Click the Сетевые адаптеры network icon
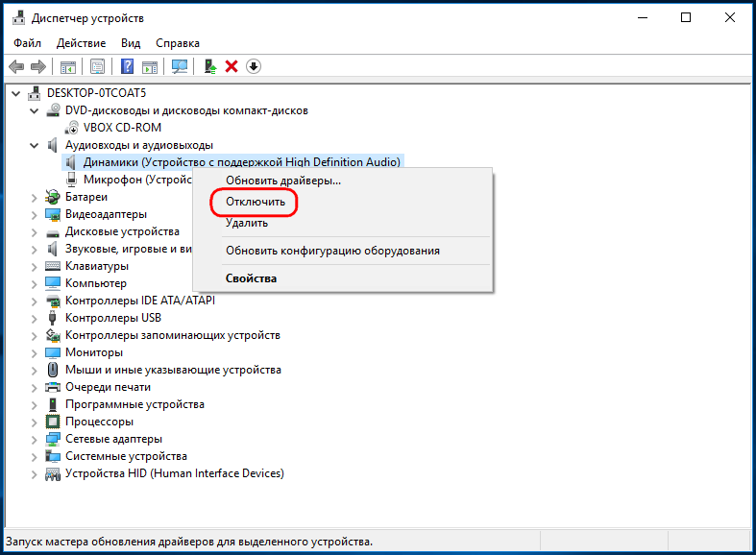The image size is (756, 555). pos(52,439)
